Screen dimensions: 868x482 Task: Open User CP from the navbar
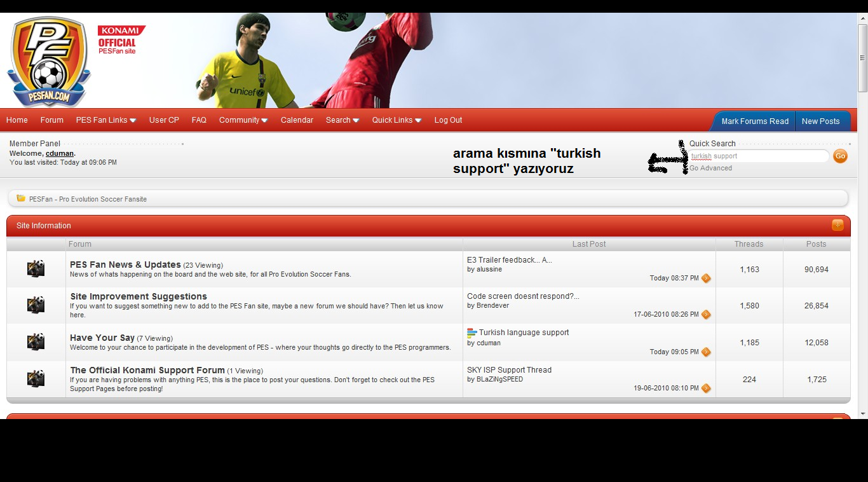[x=164, y=120]
